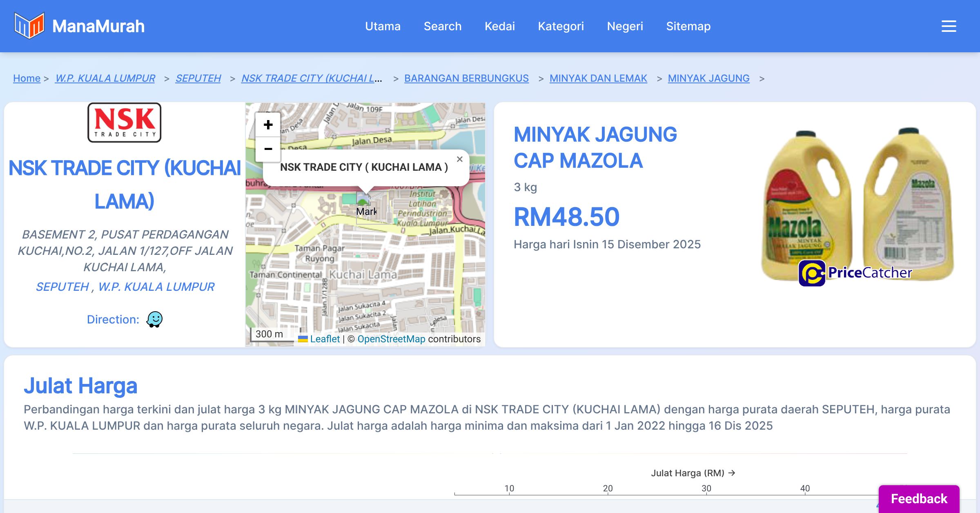Click the NSK Trade City store logo
Screen dimensions: 980x513
coord(125,123)
